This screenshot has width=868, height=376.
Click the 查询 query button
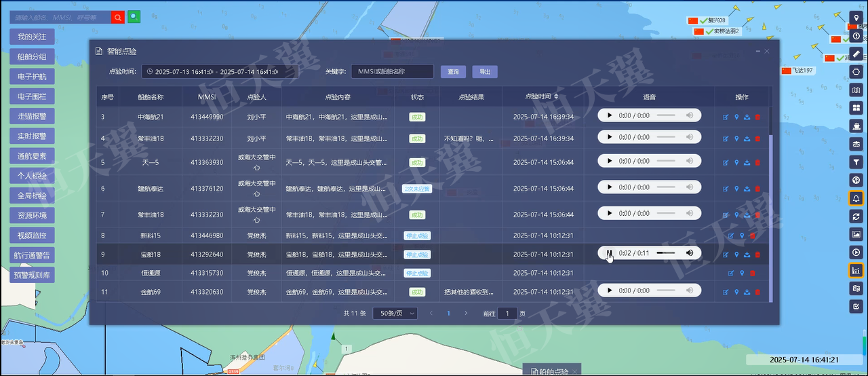[454, 71]
